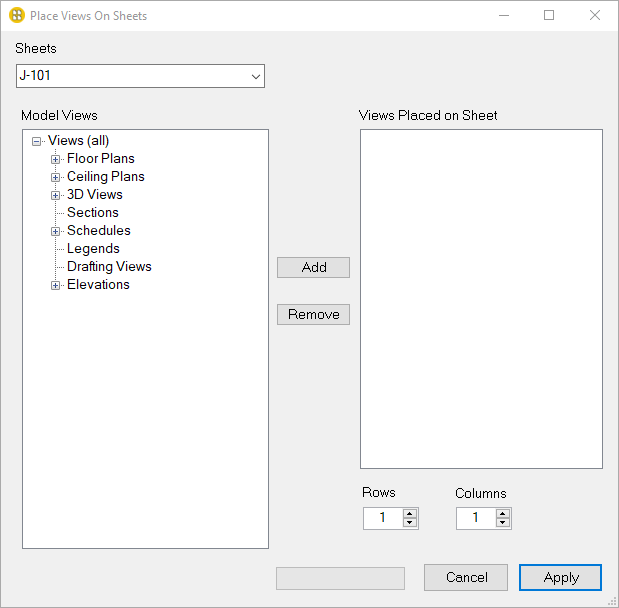Select the Legends tree item
Screen dimensions: 619x608
click(x=93, y=249)
